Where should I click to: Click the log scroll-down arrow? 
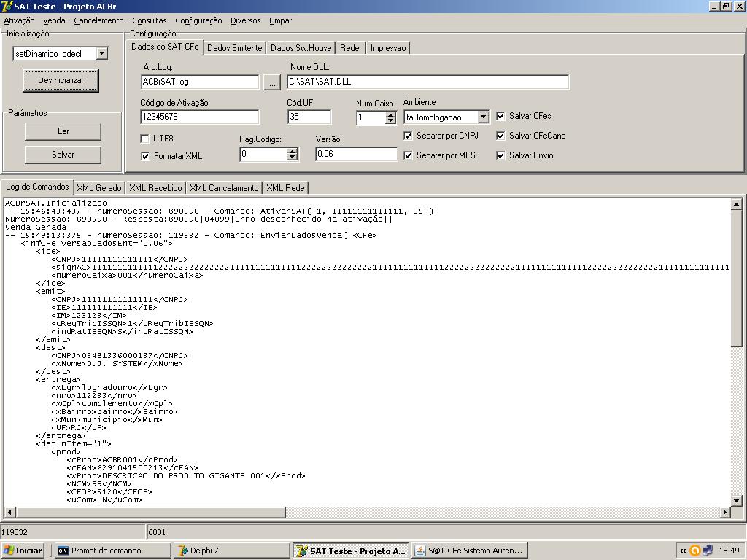(737, 500)
